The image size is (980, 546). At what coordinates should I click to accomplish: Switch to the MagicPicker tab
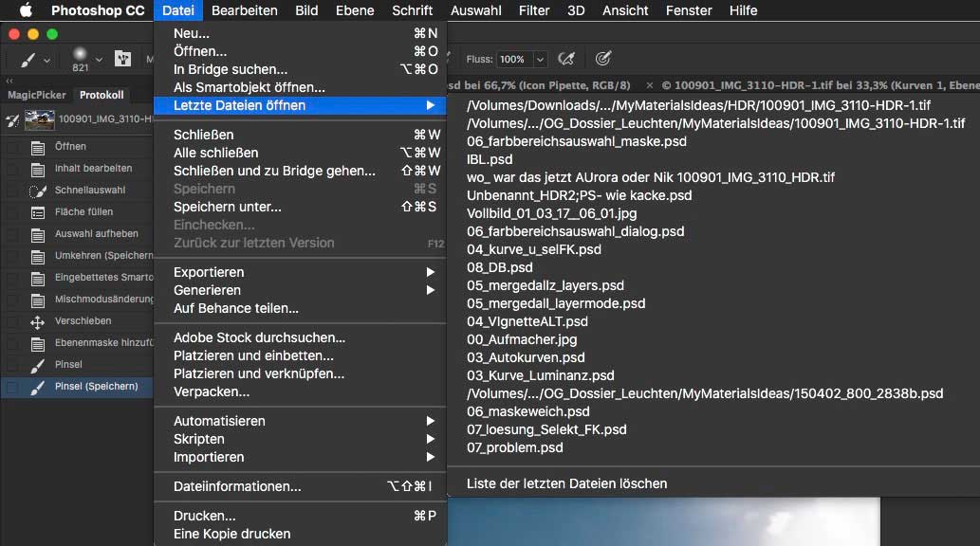36,95
